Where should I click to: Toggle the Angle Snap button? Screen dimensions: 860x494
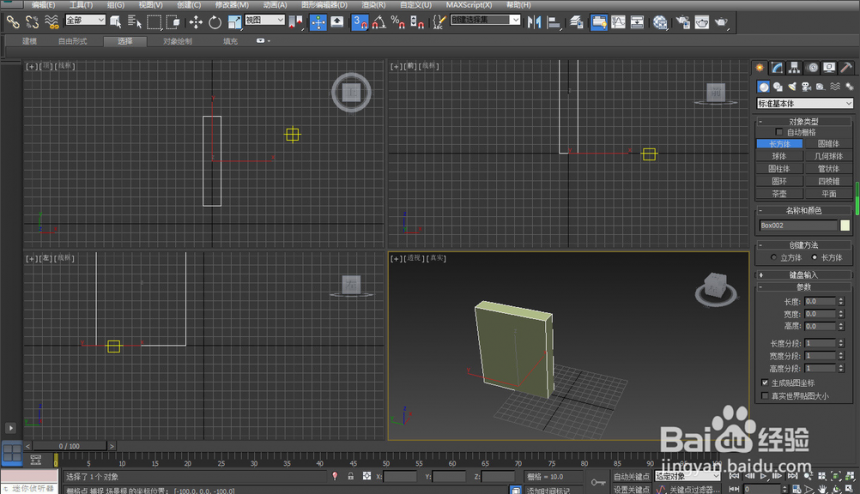(x=379, y=22)
